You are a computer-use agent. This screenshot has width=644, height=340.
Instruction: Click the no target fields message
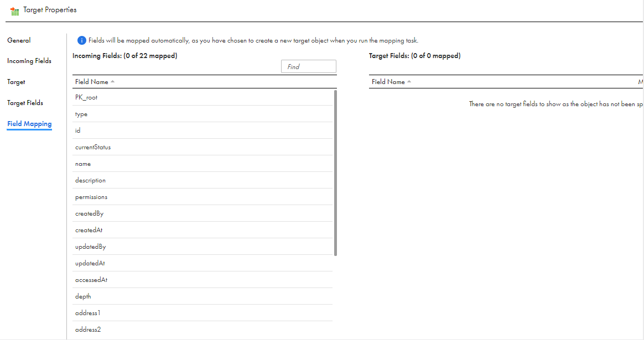coord(556,104)
